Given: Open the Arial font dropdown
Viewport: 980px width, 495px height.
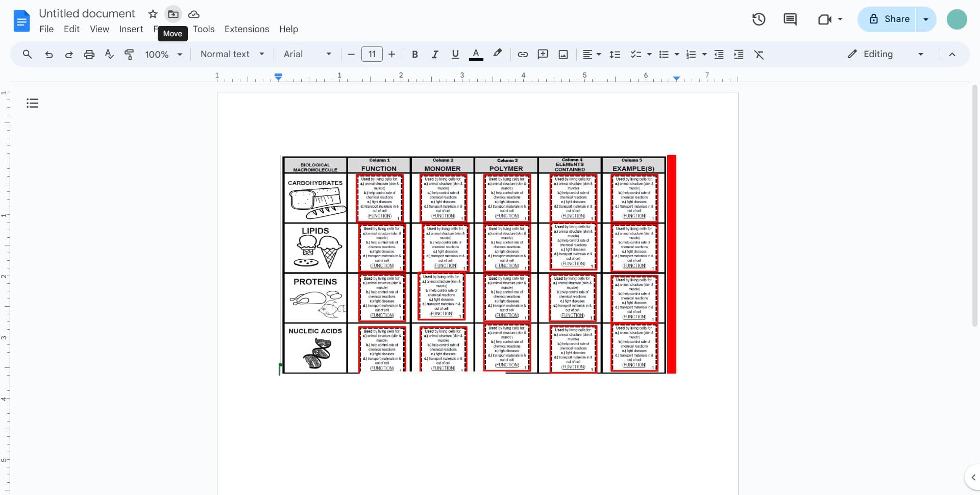Looking at the screenshot, I should [x=307, y=54].
